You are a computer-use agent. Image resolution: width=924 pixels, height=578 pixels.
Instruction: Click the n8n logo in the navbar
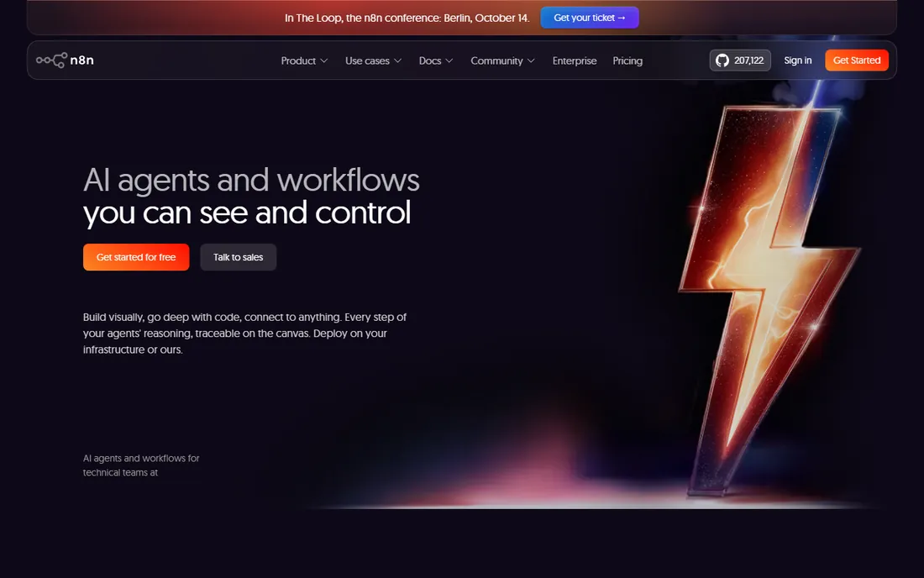65,60
